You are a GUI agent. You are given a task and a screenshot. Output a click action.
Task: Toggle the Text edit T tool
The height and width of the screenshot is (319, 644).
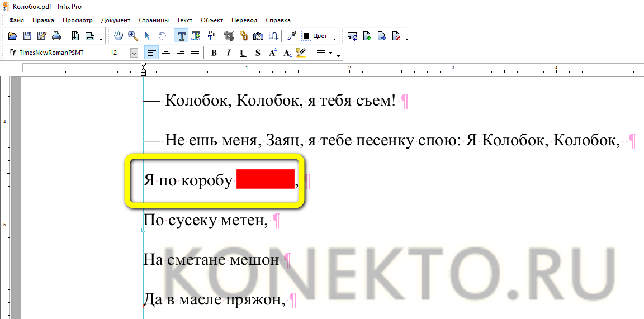coord(181,36)
